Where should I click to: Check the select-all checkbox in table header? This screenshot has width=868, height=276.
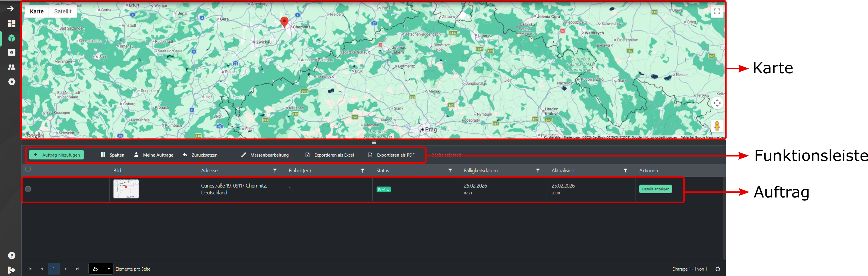[28, 169]
